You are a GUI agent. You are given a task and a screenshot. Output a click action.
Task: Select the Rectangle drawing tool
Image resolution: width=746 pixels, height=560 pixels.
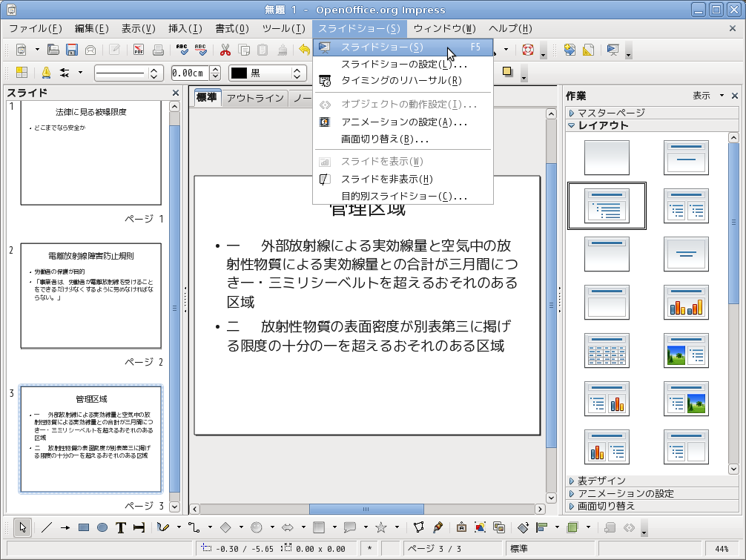(x=84, y=527)
